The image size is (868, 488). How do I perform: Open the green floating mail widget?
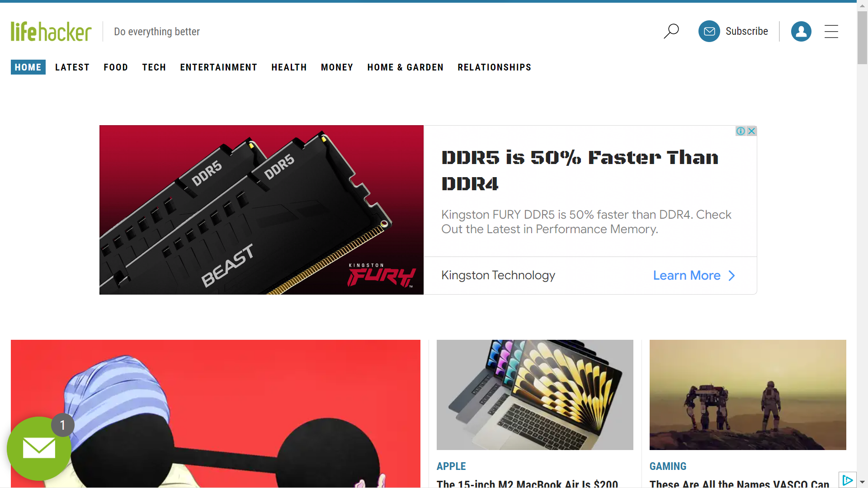(x=39, y=448)
